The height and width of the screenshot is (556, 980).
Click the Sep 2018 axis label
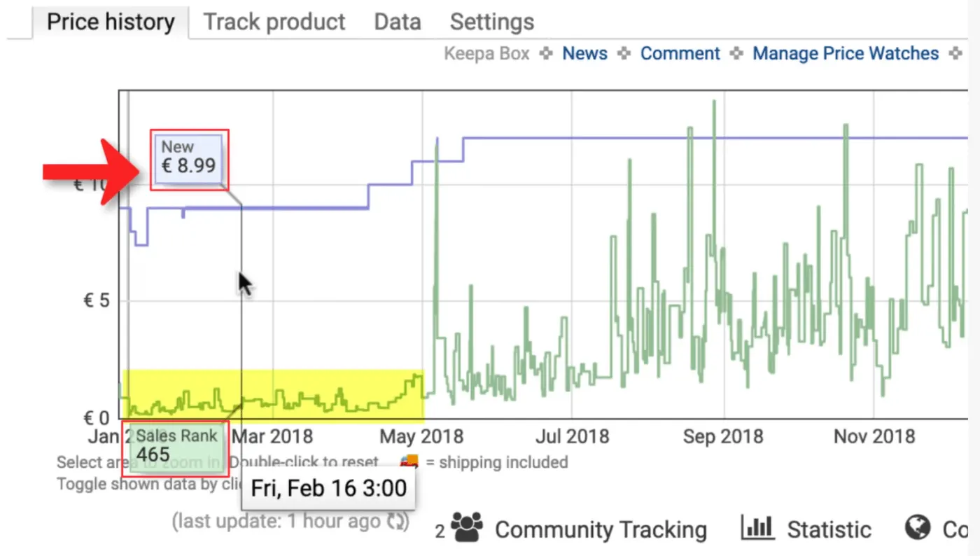click(x=723, y=437)
